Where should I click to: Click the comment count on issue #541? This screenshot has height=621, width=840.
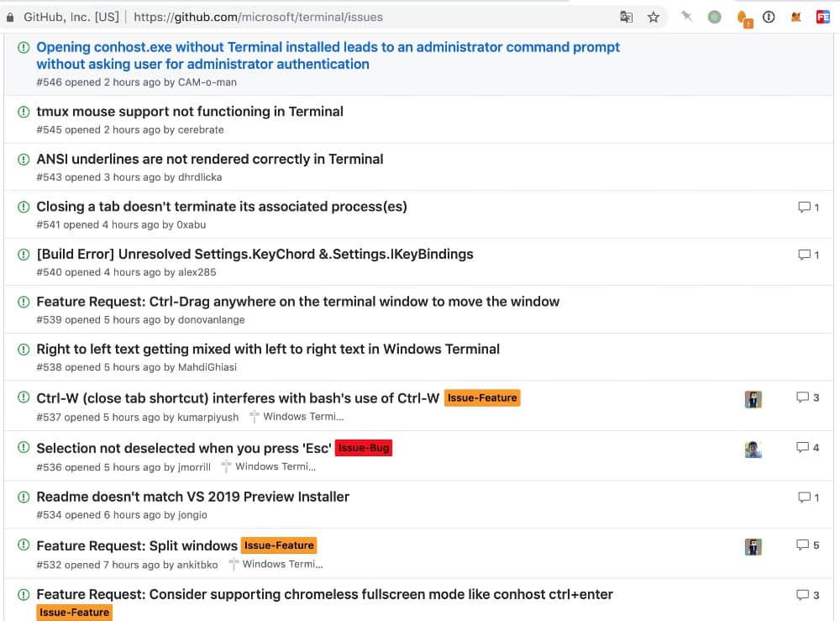[808, 207]
